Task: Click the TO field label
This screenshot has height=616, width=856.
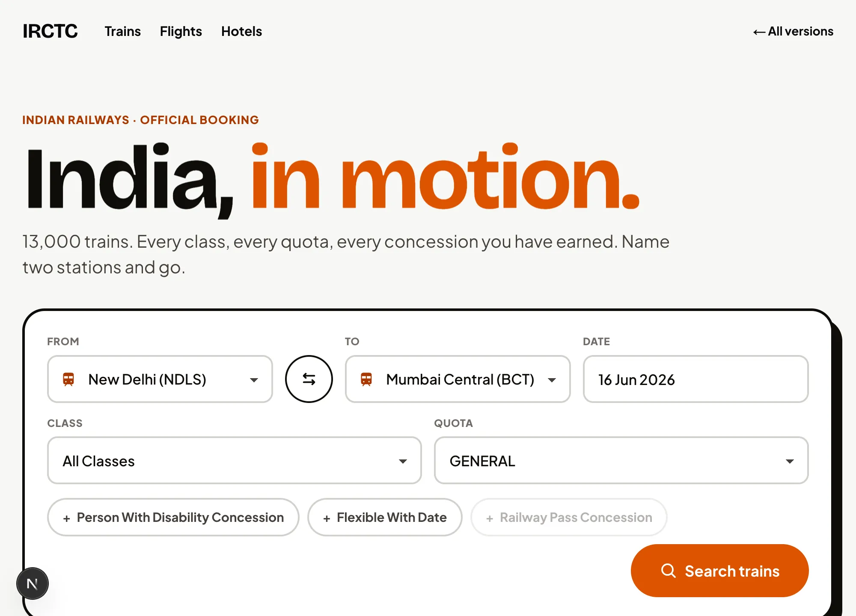Action: coord(352,341)
